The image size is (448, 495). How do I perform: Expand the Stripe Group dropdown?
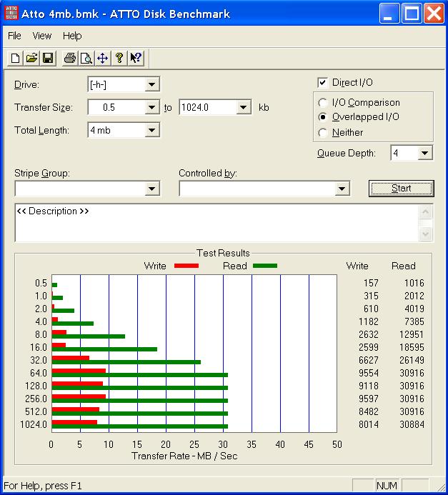click(x=152, y=189)
